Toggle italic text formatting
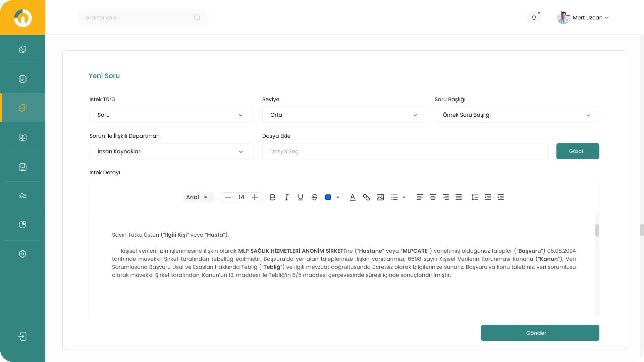The width and height of the screenshot is (644, 362). point(286,197)
